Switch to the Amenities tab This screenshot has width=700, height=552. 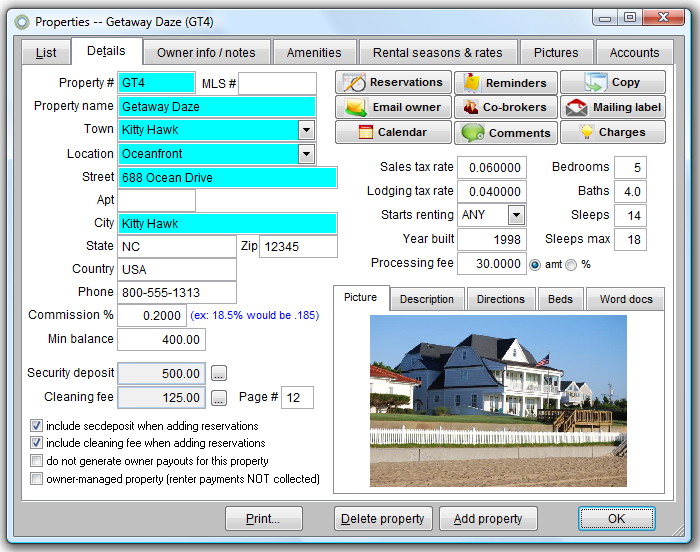pos(314,53)
